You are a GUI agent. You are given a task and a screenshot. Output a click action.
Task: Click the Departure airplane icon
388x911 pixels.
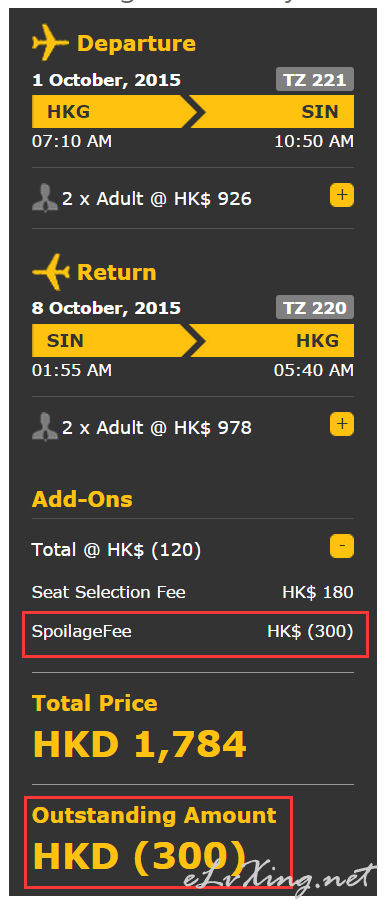[51, 42]
